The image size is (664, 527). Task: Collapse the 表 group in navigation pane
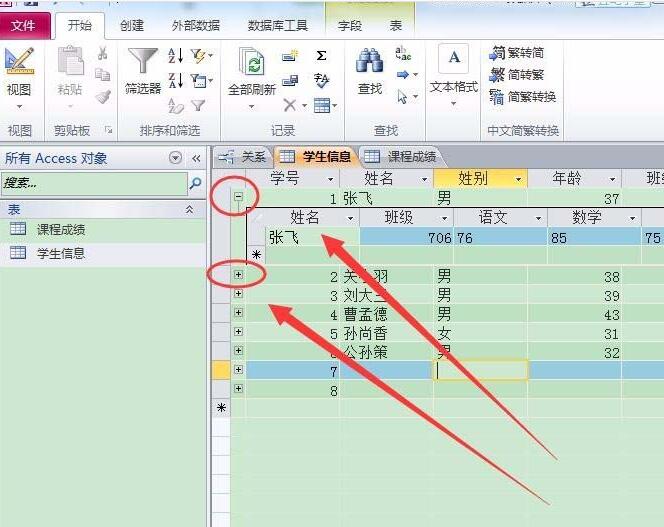(189, 210)
